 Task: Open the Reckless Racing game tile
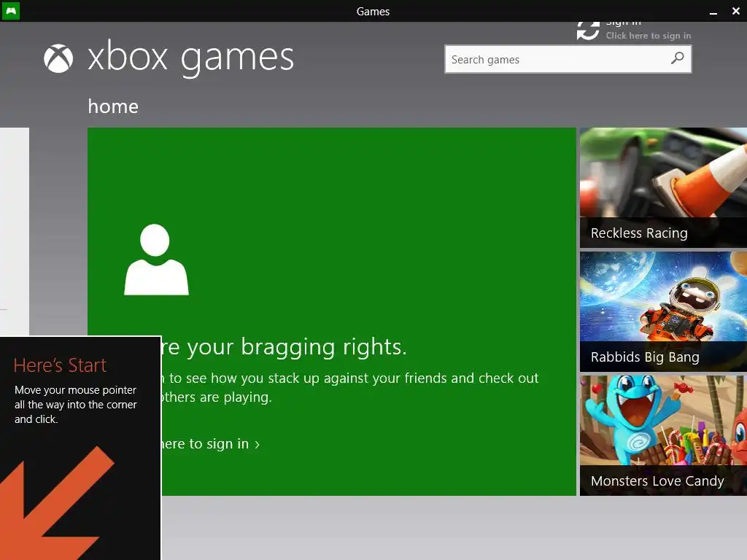pyautogui.click(x=663, y=187)
